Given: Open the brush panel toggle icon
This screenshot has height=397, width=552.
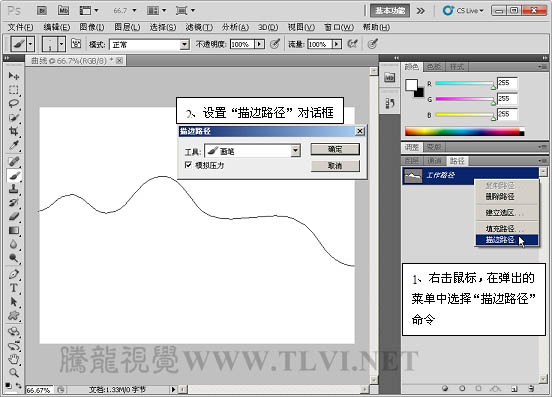Looking at the screenshot, I should point(76,44).
